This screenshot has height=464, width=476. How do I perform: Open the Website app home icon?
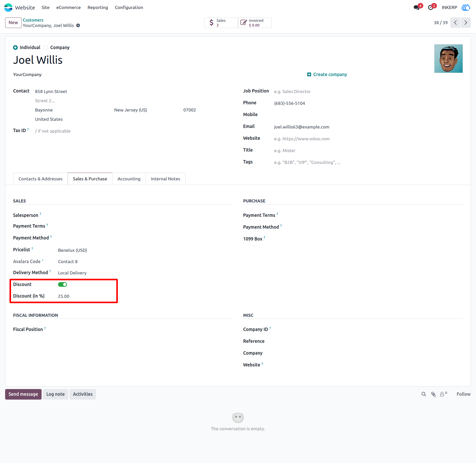pos(8,7)
